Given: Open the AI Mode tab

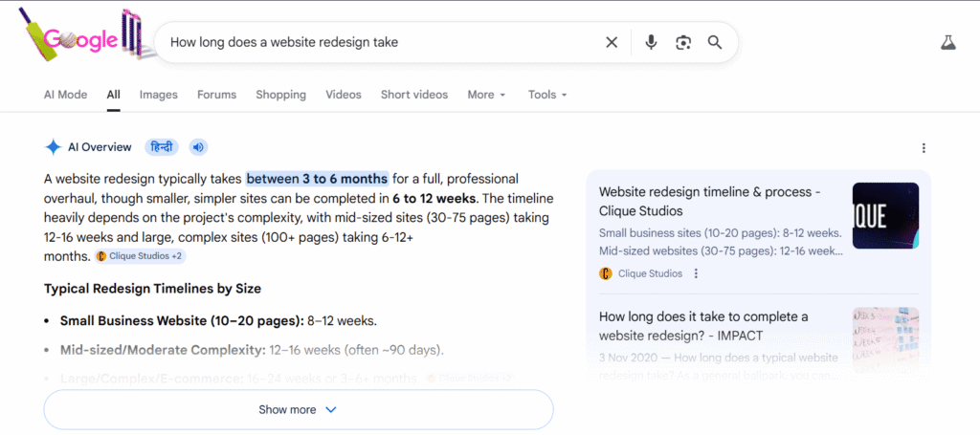Looking at the screenshot, I should pos(66,95).
